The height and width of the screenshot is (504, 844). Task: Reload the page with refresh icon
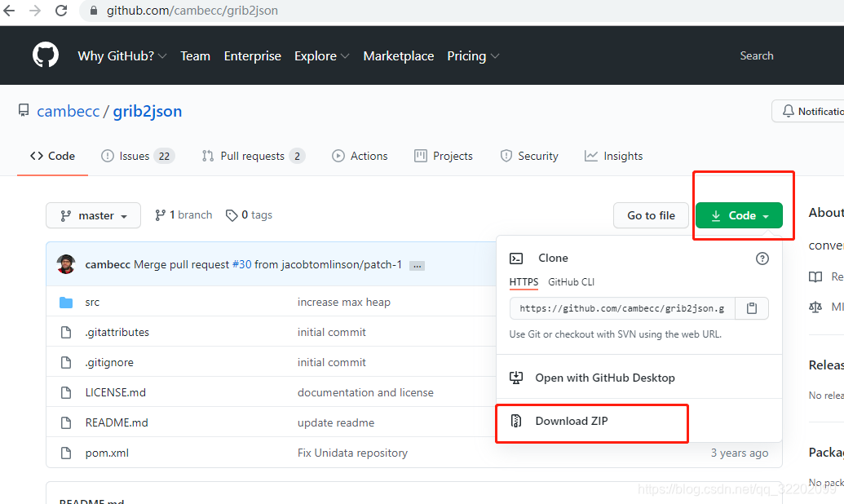click(x=61, y=11)
